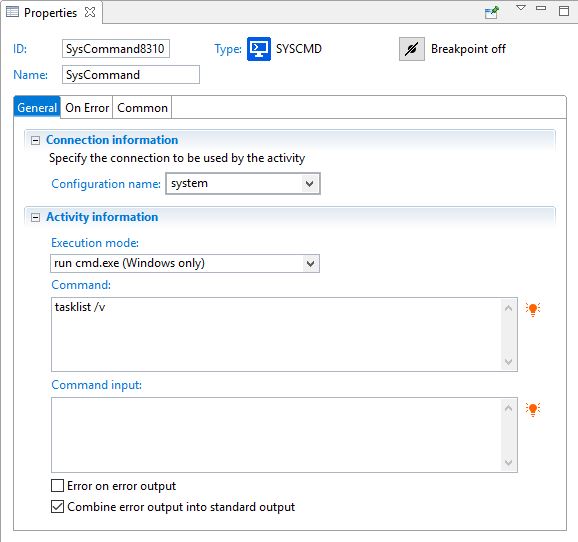Enable Error on error output checkbox

[58, 486]
